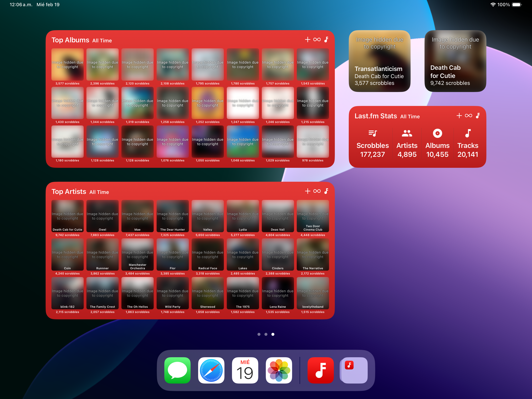Open The Dear Hunter artist tile
532x399 pixels.
[172, 216]
